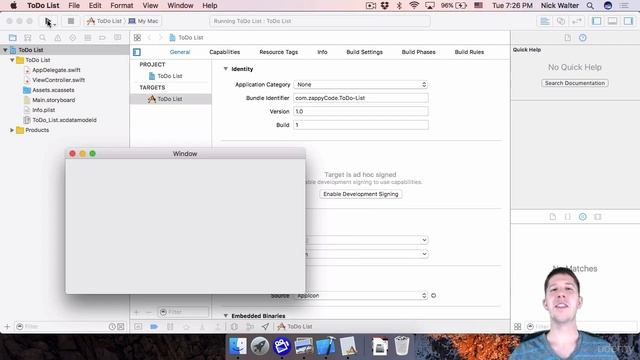Select Main.storyboard file
Image resolution: width=640 pixels, height=360 pixels.
tap(53, 100)
